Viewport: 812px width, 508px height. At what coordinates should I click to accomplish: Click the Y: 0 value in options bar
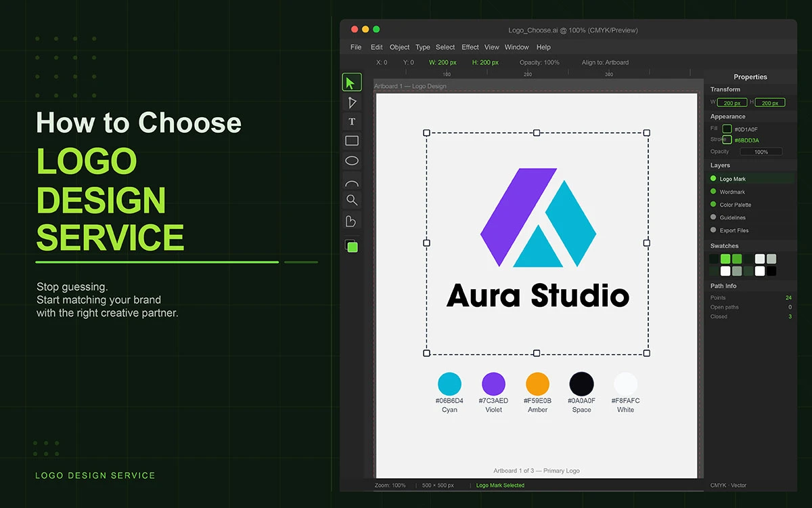pyautogui.click(x=409, y=62)
